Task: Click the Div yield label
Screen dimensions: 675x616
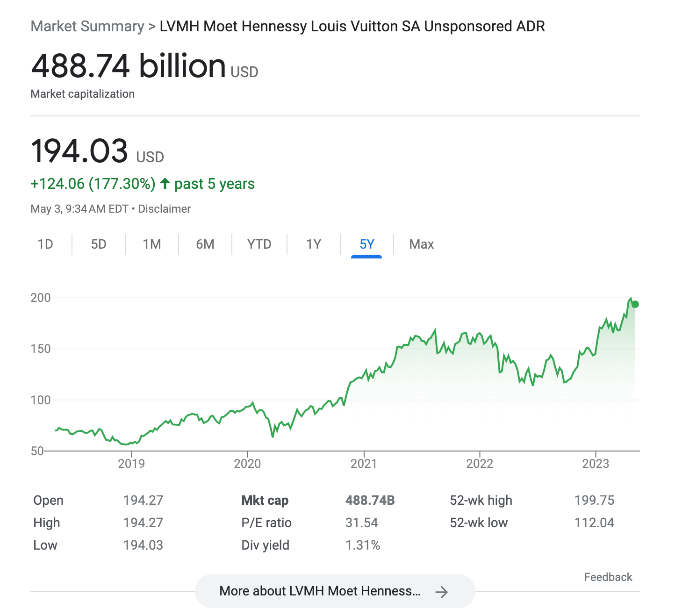Action: [266, 545]
